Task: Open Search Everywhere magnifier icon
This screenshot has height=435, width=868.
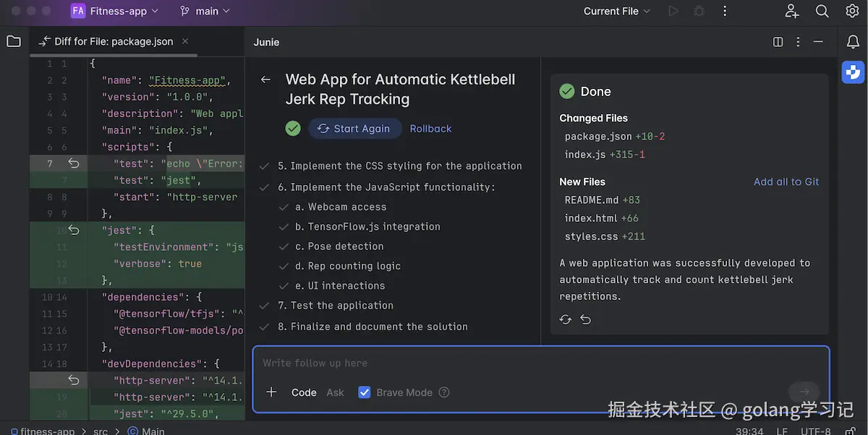Action: [822, 12]
